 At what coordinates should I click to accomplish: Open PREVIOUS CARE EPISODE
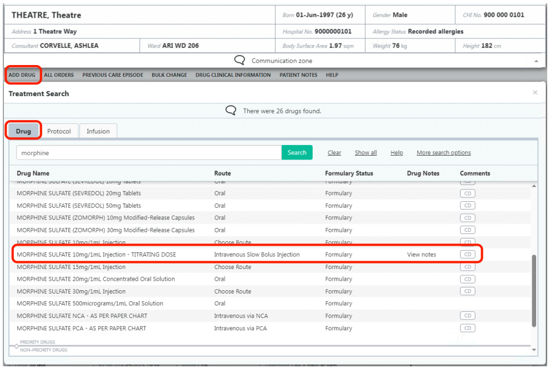tap(113, 75)
